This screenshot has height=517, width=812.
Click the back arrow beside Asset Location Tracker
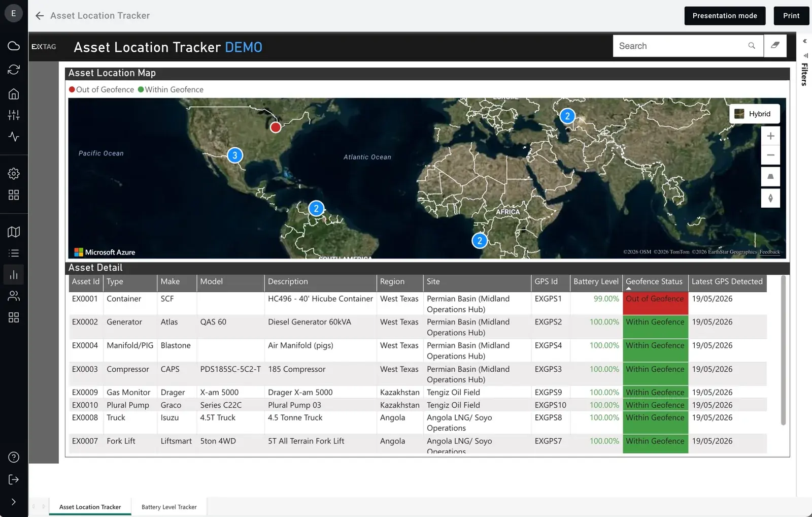pyautogui.click(x=40, y=16)
